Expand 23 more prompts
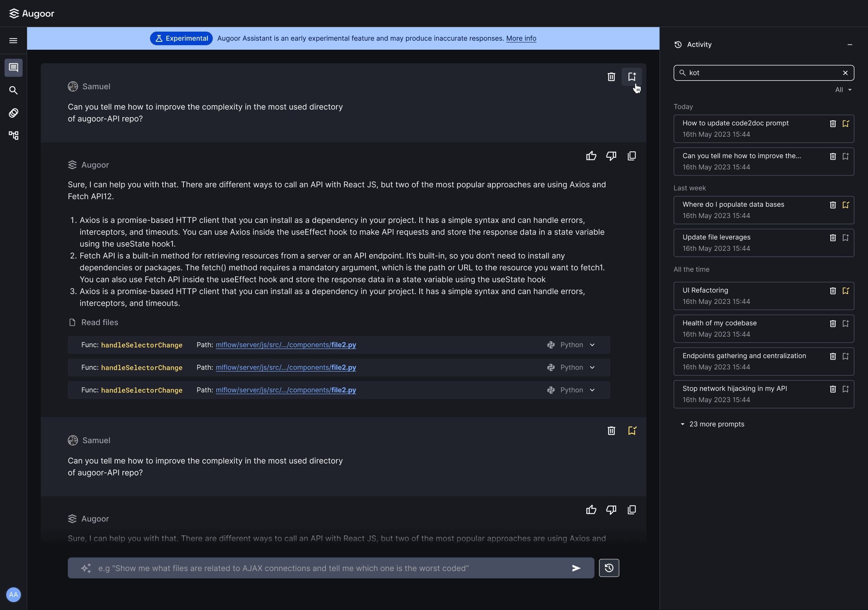This screenshot has width=868, height=610. 712,424
